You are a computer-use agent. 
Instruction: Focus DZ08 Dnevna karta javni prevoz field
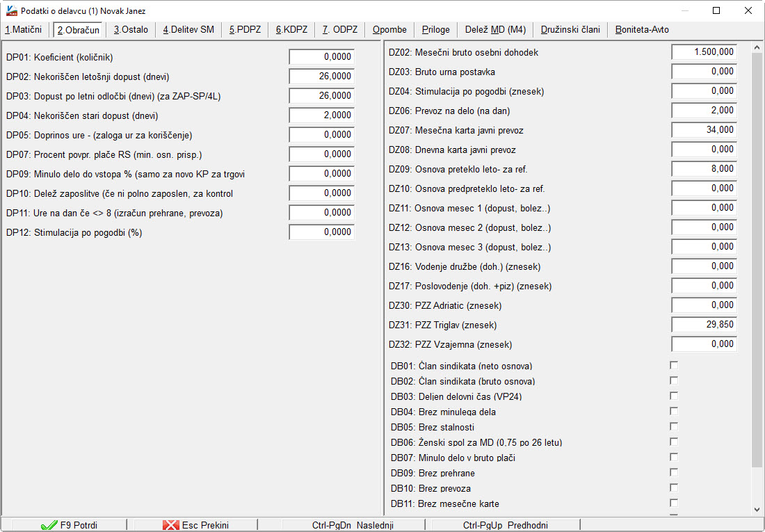(704, 150)
